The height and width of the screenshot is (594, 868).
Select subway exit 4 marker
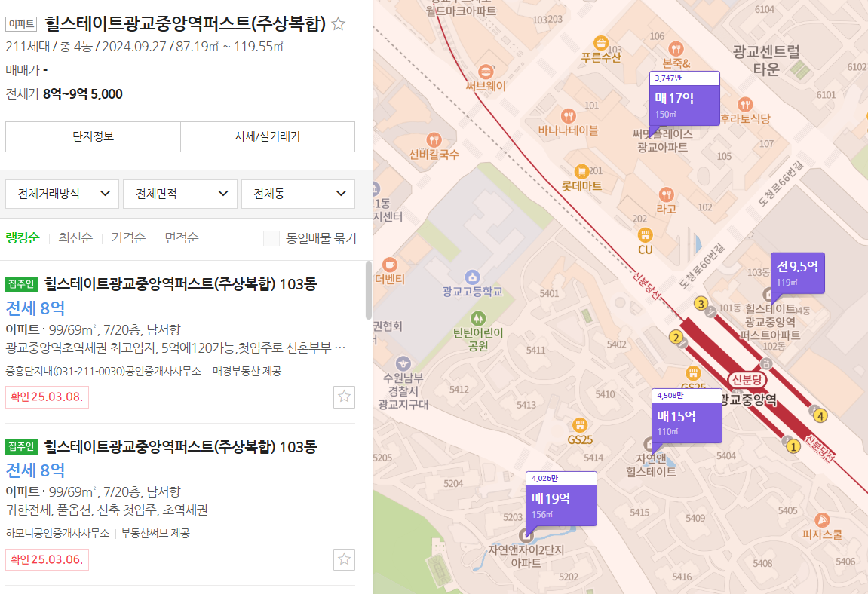pyautogui.click(x=820, y=416)
